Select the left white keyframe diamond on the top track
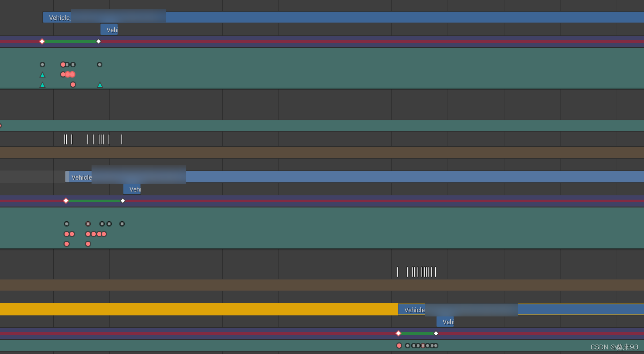Viewport: 644px width, 354px height. (42, 41)
